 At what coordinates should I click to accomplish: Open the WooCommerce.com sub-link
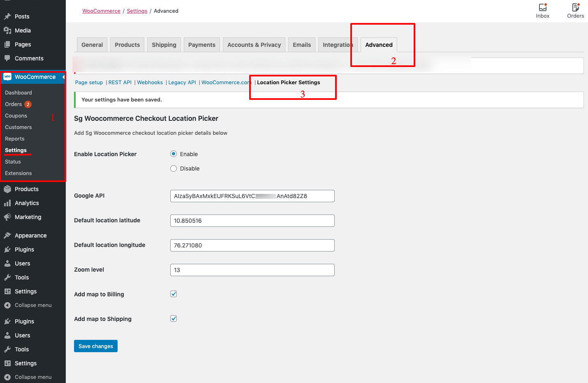(226, 82)
